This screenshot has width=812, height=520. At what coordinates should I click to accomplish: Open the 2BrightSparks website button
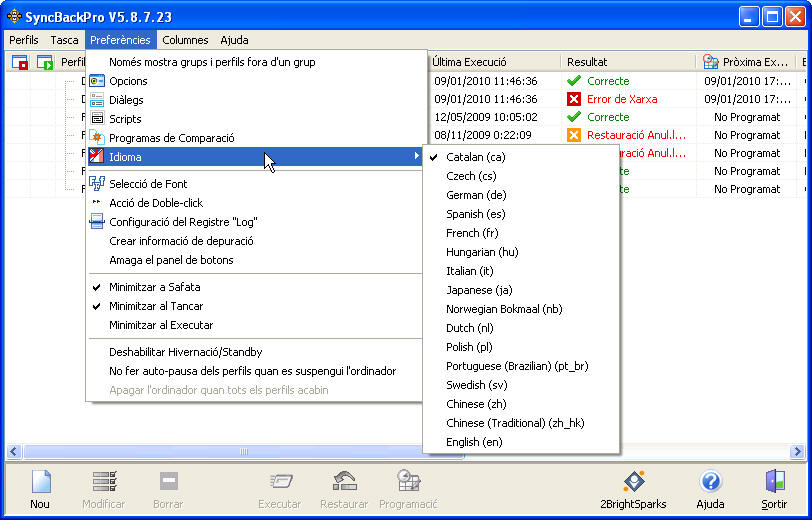(633, 489)
